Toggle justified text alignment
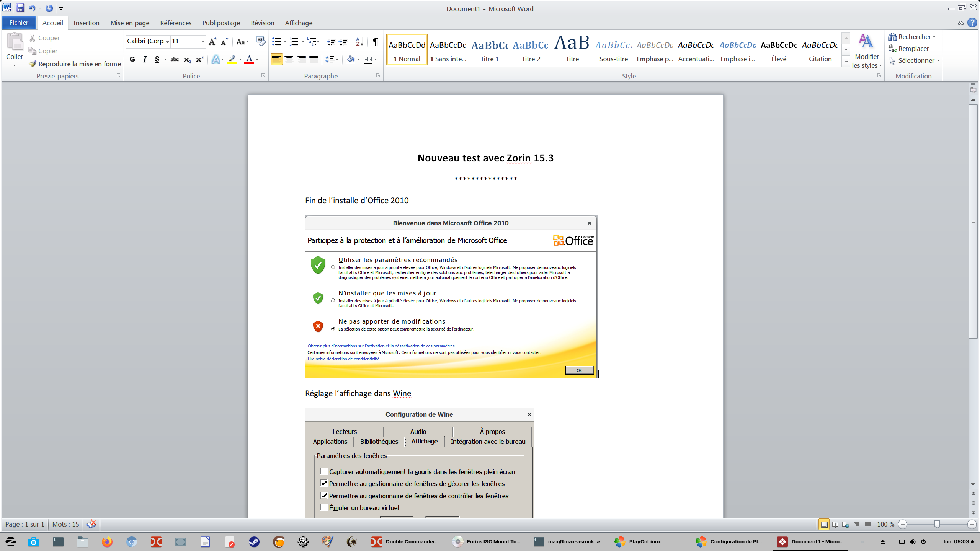This screenshot has height=551, width=980. 314,59
